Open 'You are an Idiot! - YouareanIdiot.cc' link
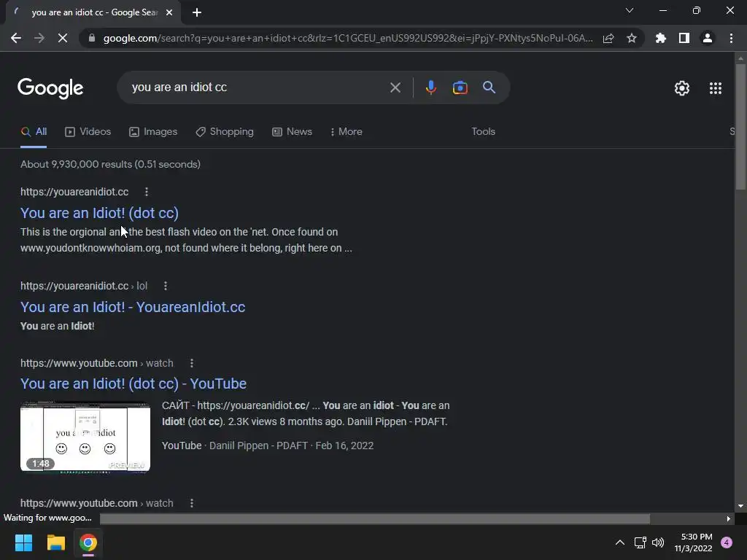747x560 pixels. coord(133,307)
